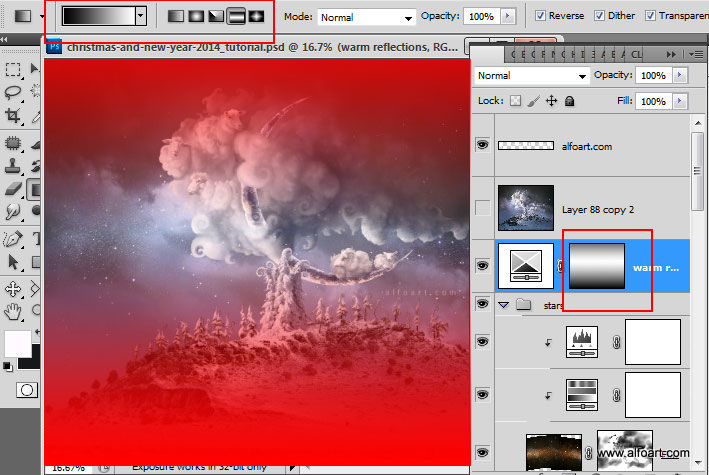Image resolution: width=709 pixels, height=475 pixels.
Task: Select the warm reflections layer mask thumbnail
Action: point(596,266)
